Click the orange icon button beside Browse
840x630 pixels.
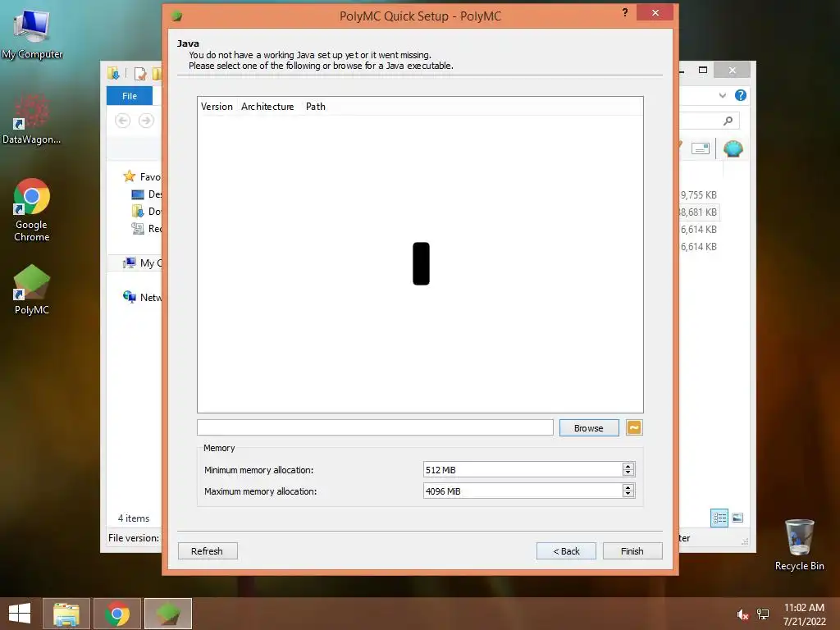tap(634, 427)
